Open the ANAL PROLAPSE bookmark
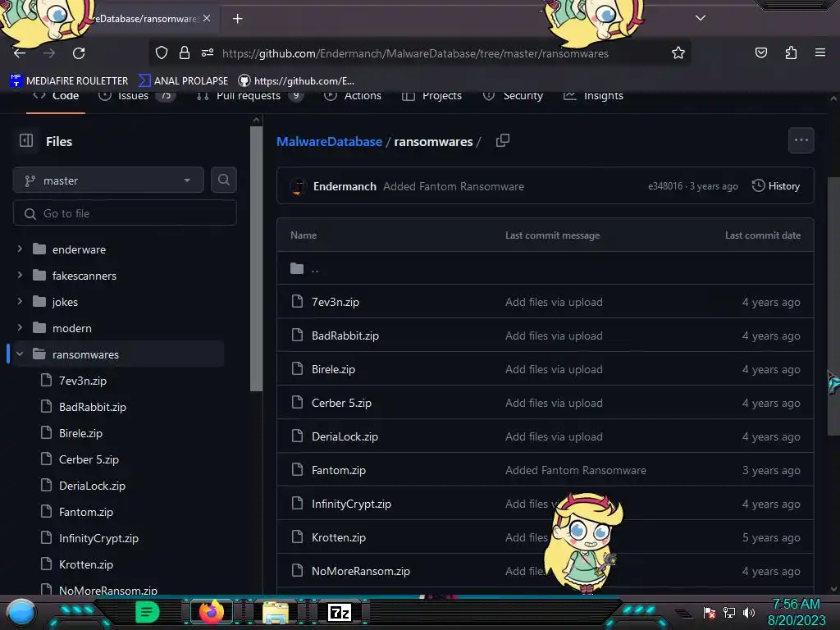Screen dimensions: 840x630 point(184,81)
